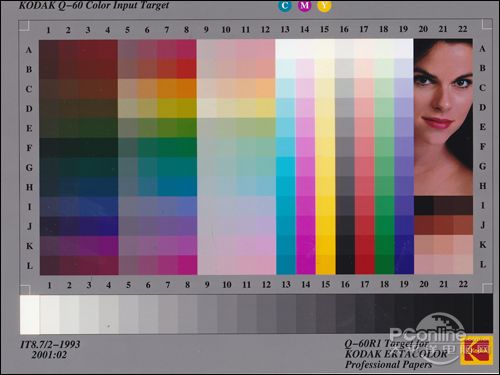Pick the red patch at row B column 8

coord(186,69)
